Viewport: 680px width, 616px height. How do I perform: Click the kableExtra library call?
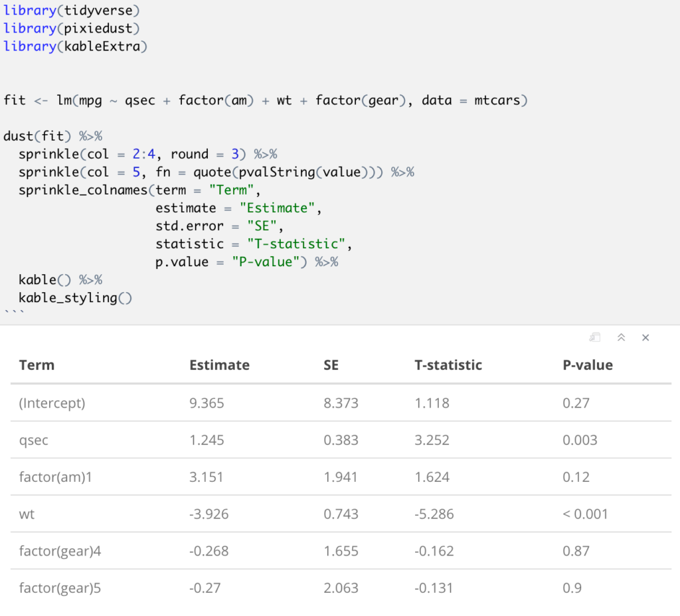click(75, 46)
